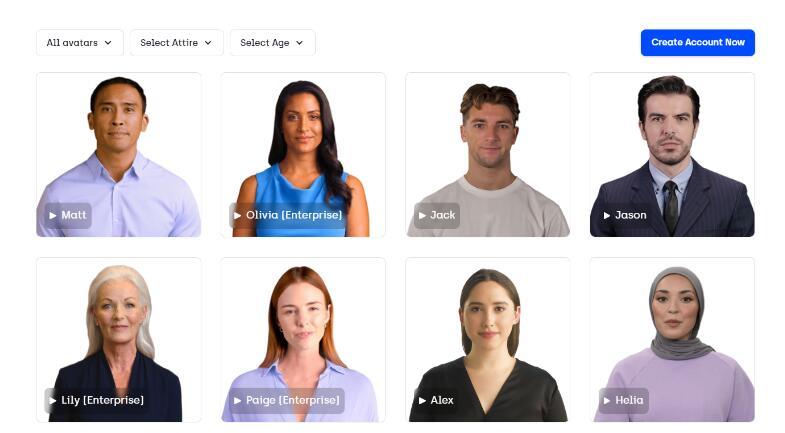The image size is (785, 433).
Task: Play Alex avatar preview icon
Action: [x=422, y=400]
